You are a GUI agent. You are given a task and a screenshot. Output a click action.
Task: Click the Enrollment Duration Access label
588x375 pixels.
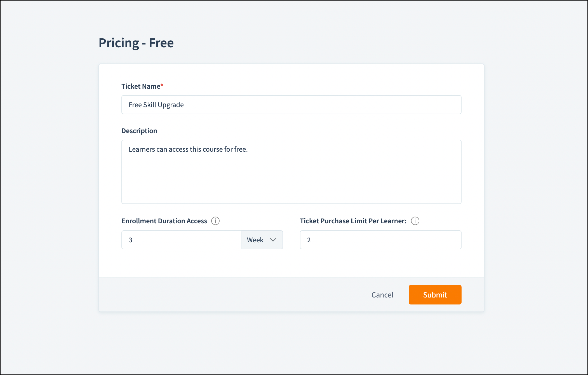(164, 221)
